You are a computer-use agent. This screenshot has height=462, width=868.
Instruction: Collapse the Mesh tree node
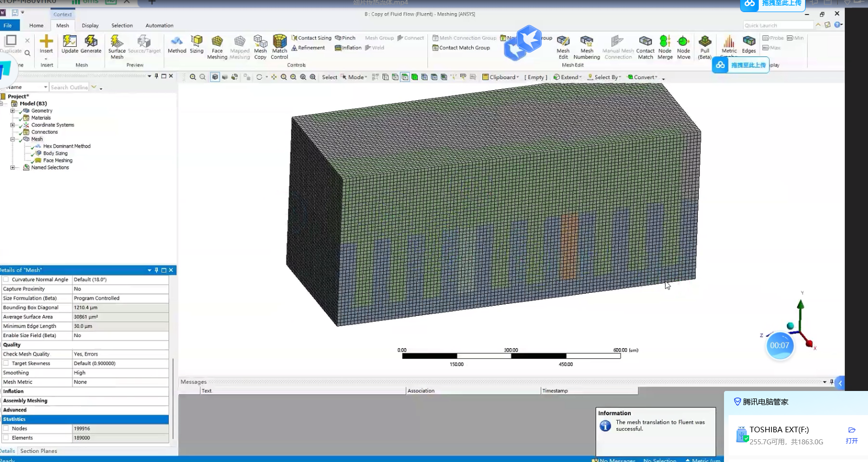13,139
